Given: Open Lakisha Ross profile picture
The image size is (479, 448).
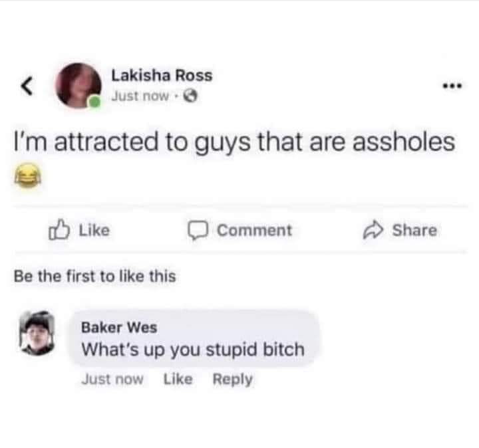Looking at the screenshot, I should coord(79,86).
